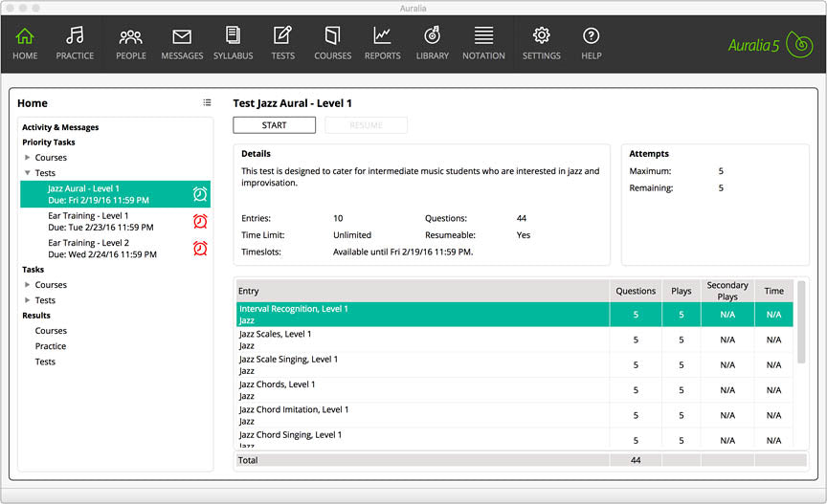This screenshot has width=827, height=504.
Task: Select Jazz Scales, Level 1 entry
Action: [514, 340]
